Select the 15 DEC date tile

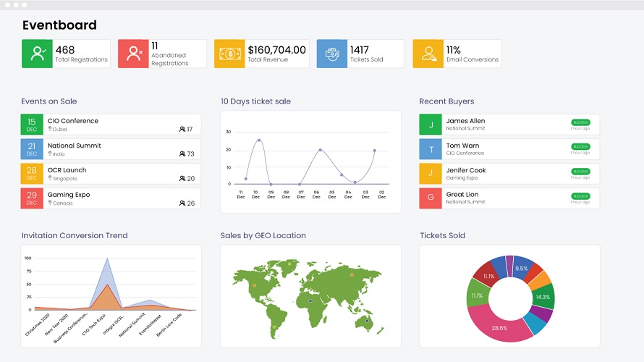tap(32, 125)
